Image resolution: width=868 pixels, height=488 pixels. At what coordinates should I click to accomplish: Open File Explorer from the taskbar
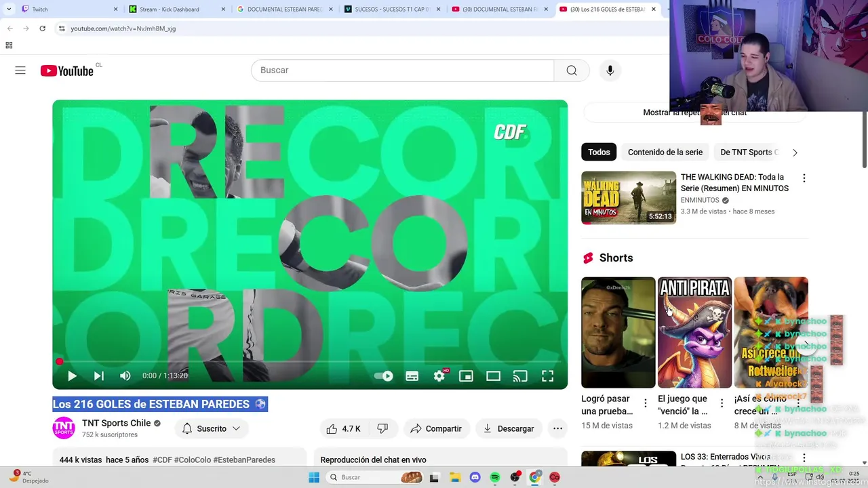454,477
